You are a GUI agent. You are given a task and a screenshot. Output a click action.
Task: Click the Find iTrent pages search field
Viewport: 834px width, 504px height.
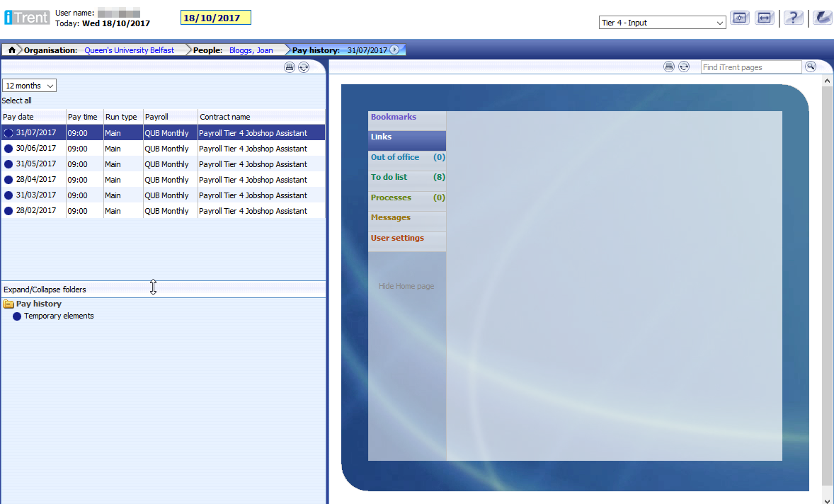click(x=751, y=67)
